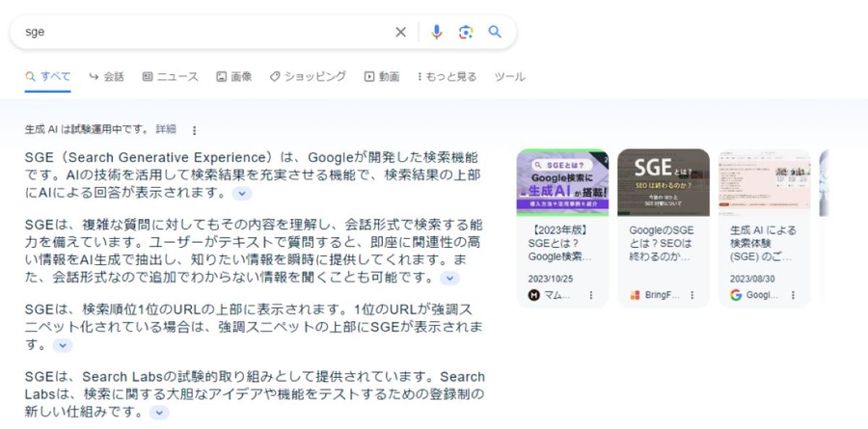Image resolution: width=868 pixels, height=429 pixels.
Task: Open the three-dot menu on the BringF card
Action: pyautogui.click(x=692, y=295)
